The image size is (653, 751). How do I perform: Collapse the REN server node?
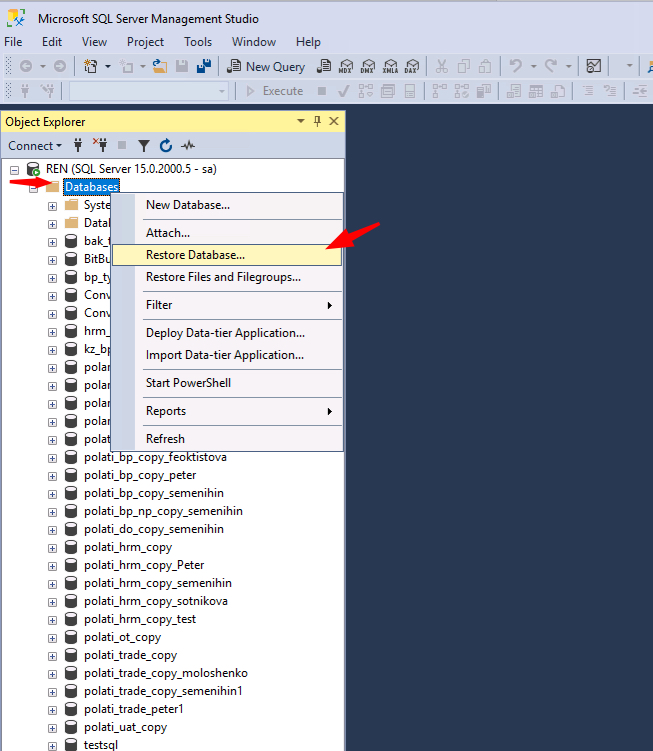pyautogui.click(x=14, y=170)
